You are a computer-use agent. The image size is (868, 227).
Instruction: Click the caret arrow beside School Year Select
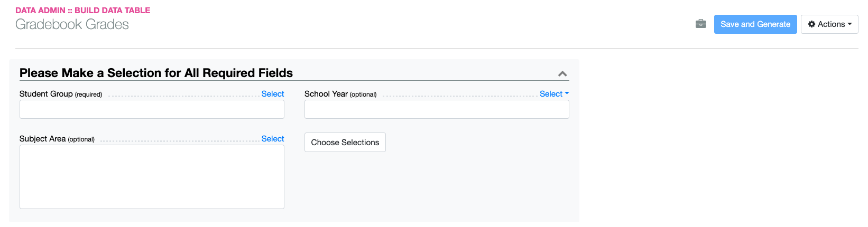(567, 93)
